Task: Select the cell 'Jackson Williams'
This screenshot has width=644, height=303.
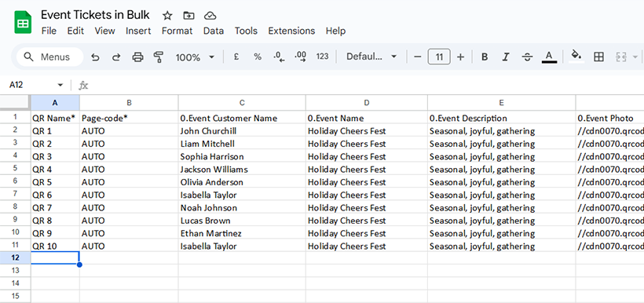Action: 242,169
